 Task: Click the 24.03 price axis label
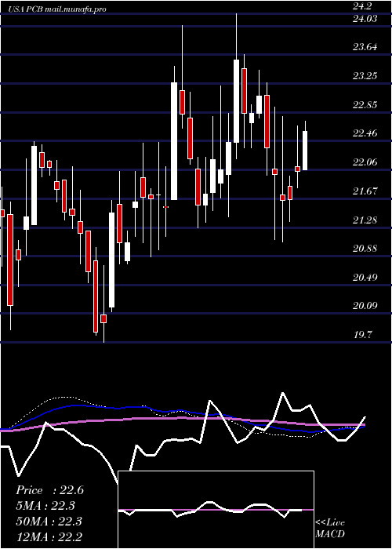pyautogui.click(x=365, y=18)
